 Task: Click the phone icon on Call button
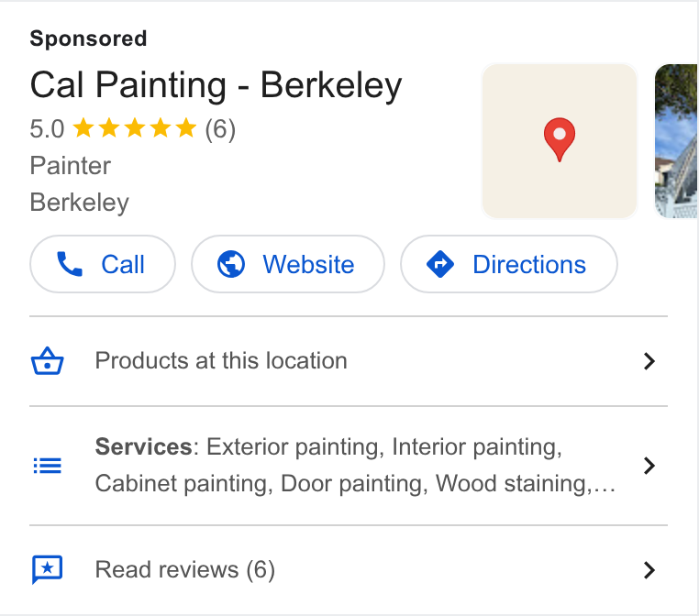(70, 264)
